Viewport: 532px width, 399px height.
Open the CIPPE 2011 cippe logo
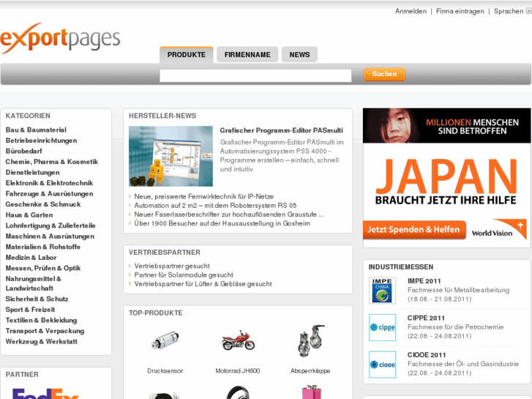[382, 327]
